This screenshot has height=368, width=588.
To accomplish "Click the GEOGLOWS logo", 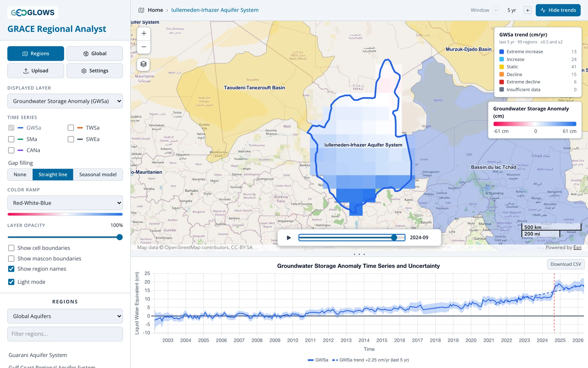I will [x=33, y=12].
